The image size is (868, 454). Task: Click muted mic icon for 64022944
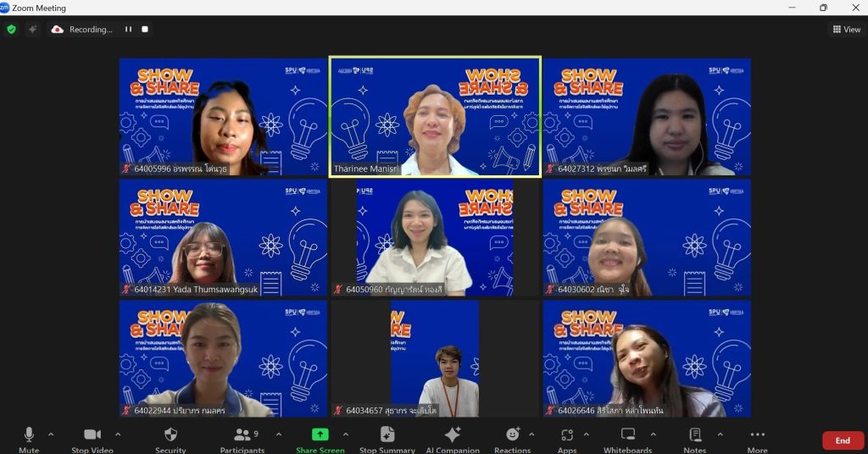coord(126,410)
